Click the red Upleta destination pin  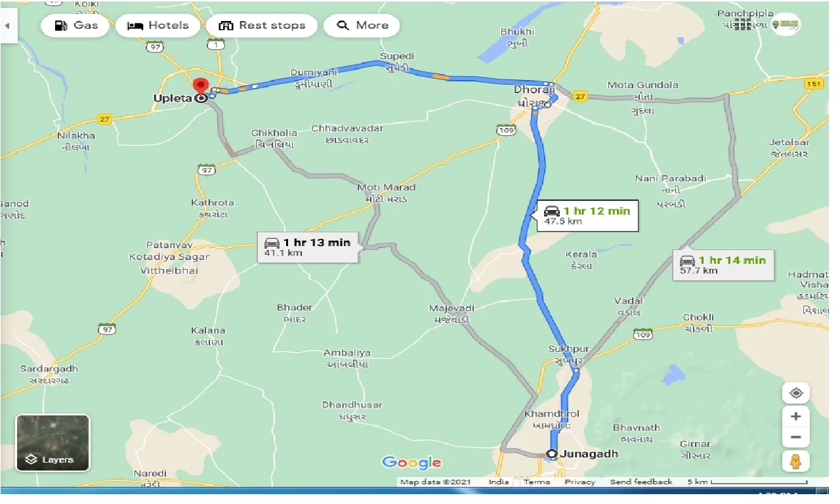(x=200, y=87)
